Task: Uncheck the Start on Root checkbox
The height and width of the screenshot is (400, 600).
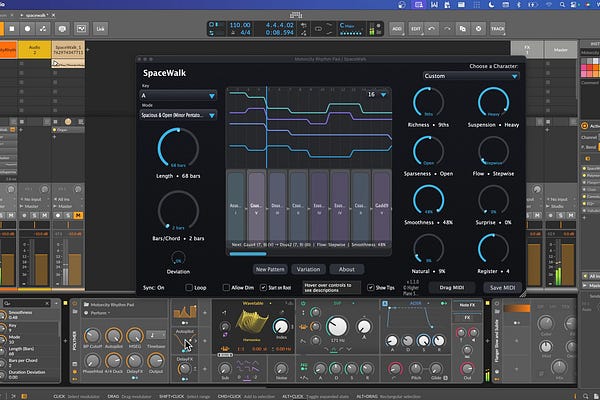Action: (265, 287)
